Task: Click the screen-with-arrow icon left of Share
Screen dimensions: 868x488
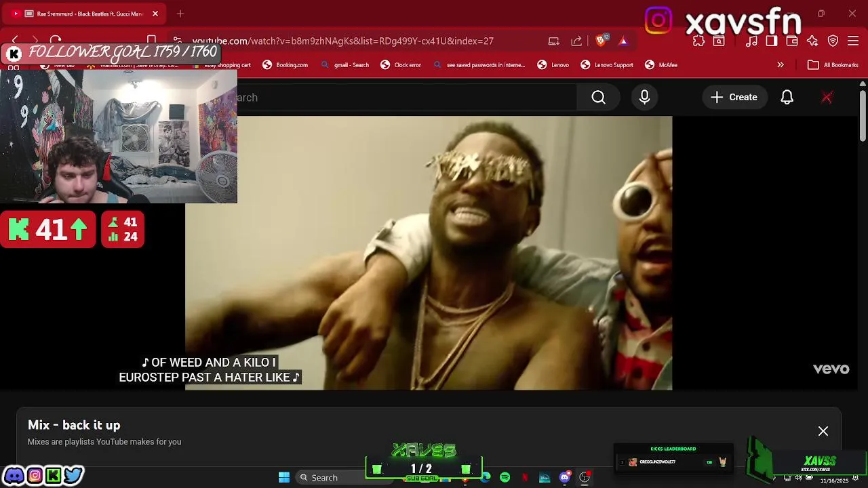Action: coord(554,41)
